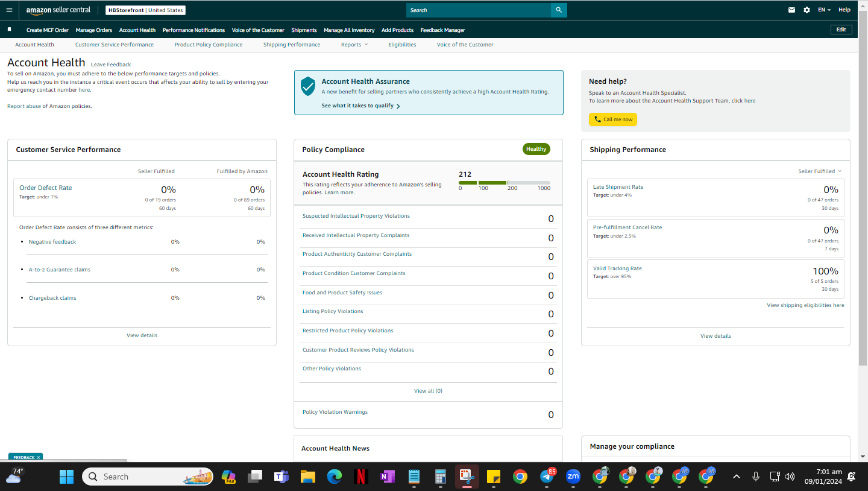Close the FEEDBACK tab widget
868x491 pixels.
[38, 458]
